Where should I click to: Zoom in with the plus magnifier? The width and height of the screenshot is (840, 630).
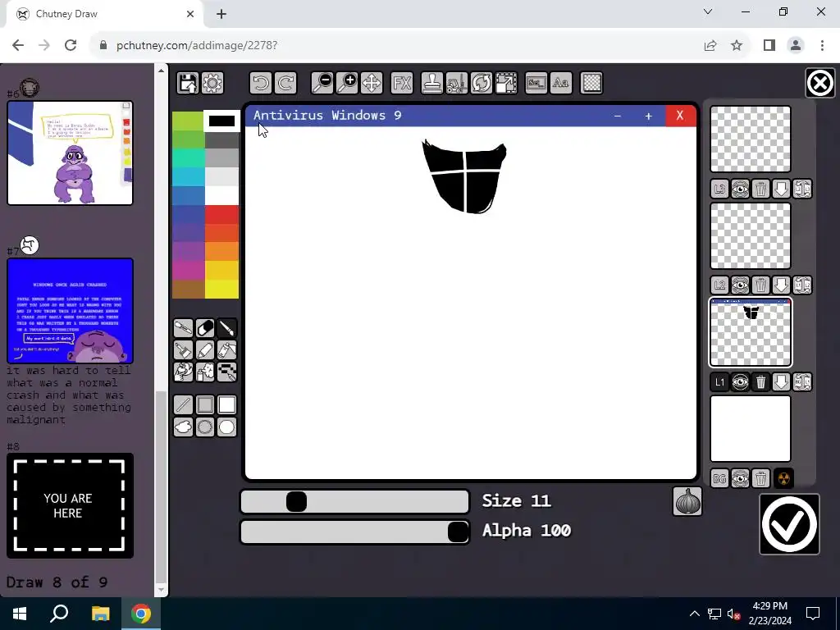click(x=347, y=83)
